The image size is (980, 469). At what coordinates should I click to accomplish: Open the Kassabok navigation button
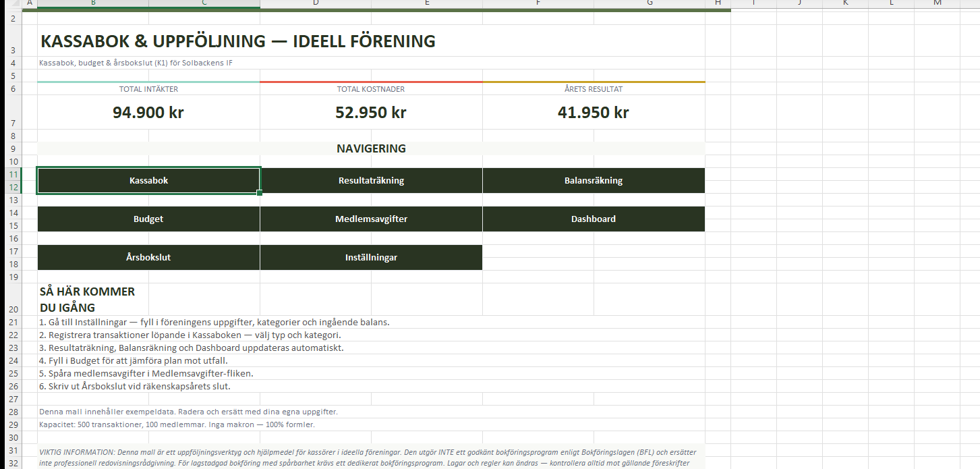coord(148,180)
